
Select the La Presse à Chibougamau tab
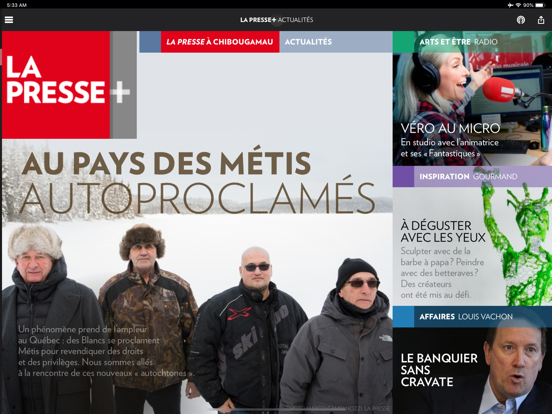(220, 42)
